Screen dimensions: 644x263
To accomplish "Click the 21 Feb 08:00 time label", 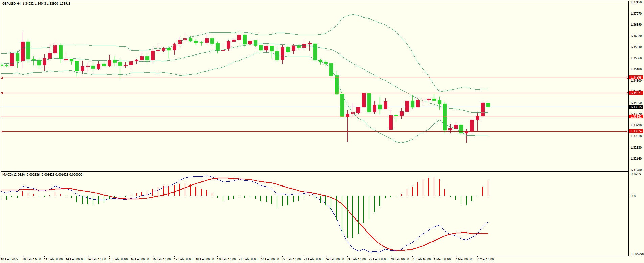I will coord(248,259).
